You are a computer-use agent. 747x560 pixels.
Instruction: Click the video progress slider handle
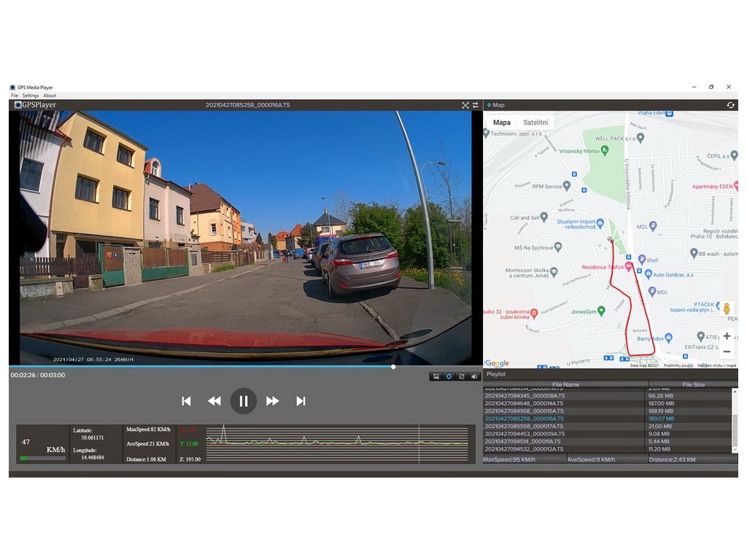pyautogui.click(x=393, y=367)
